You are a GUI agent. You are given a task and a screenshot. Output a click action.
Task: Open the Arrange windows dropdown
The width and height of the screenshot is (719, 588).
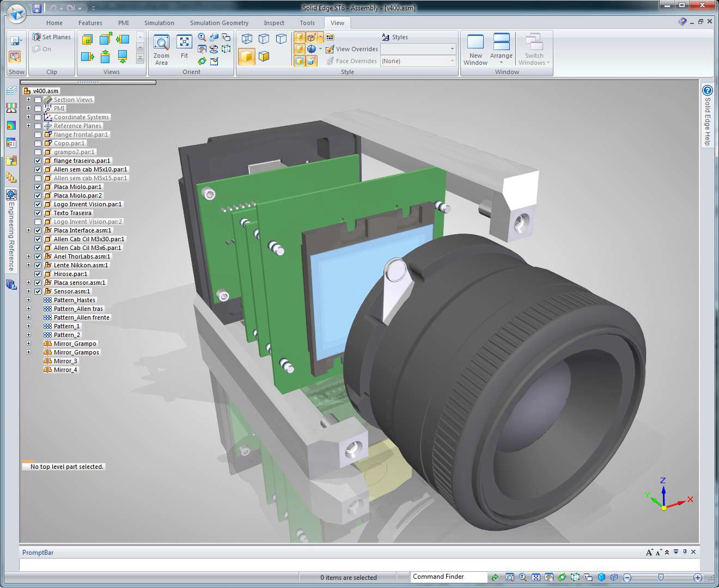click(501, 50)
